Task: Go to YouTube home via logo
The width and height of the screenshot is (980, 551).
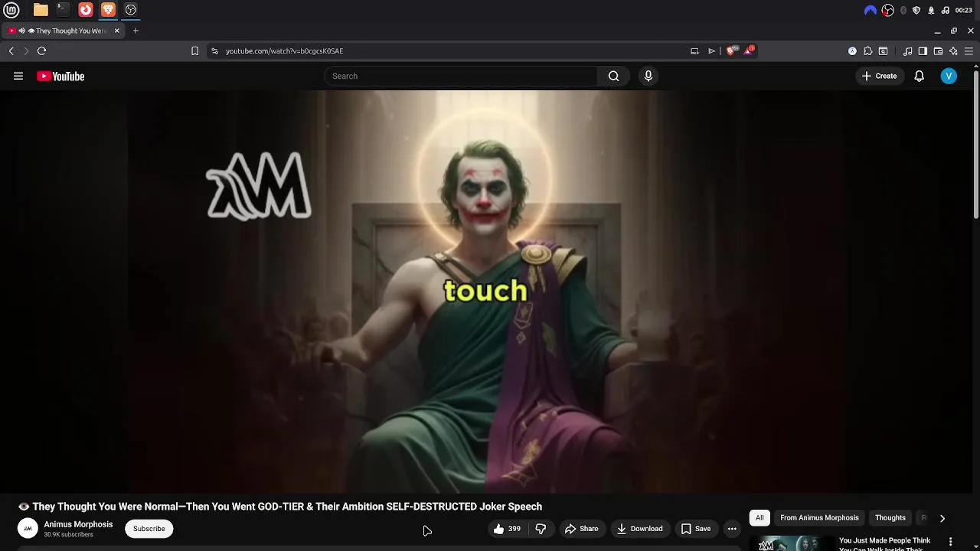Action: click(60, 76)
